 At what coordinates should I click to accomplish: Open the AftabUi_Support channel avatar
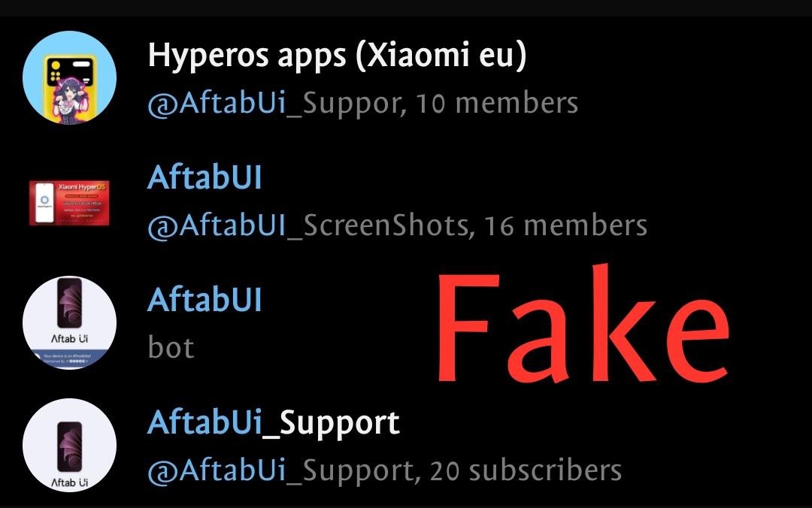click(69, 445)
